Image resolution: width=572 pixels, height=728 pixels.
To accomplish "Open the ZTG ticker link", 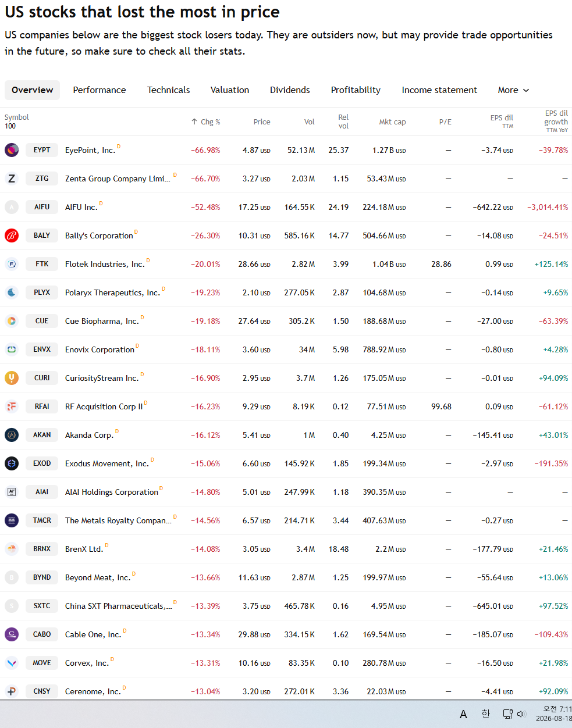I will click(42, 179).
